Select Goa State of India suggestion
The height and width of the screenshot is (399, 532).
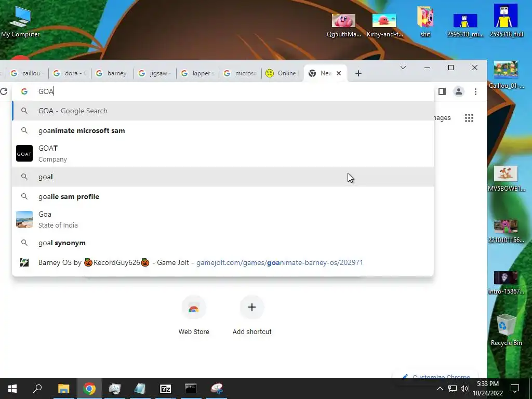coord(223,220)
